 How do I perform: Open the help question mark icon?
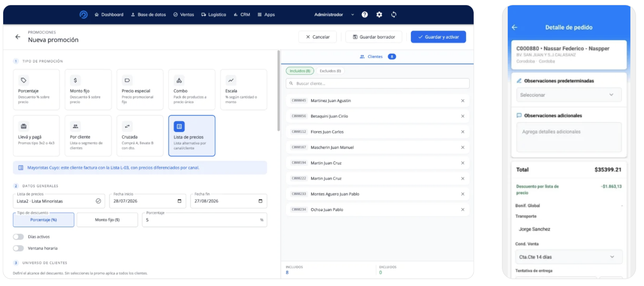365,15
